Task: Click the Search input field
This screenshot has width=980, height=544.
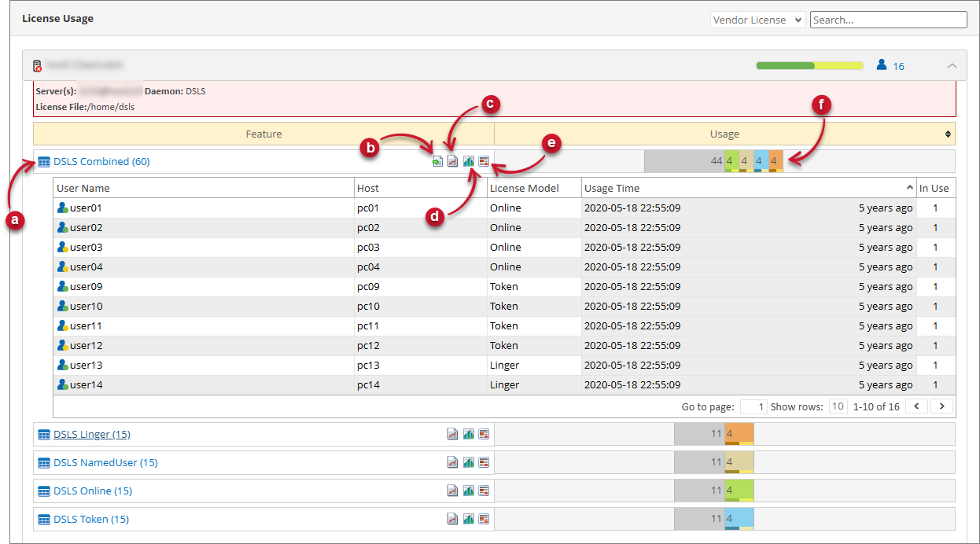Action: click(888, 20)
